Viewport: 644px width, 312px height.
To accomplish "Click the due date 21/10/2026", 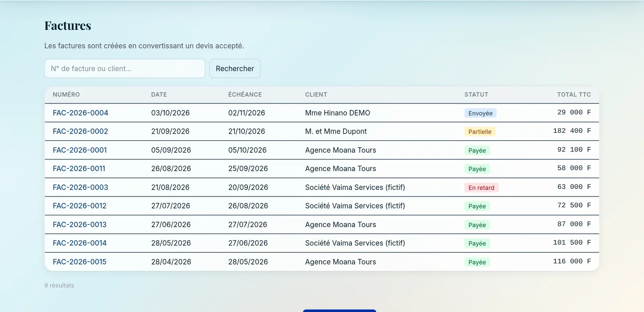I will click(x=247, y=131).
